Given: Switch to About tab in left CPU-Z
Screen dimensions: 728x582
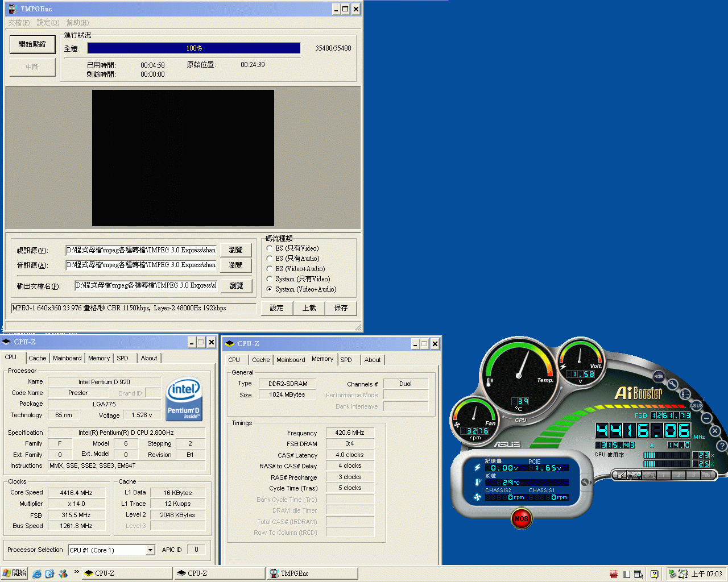Looking at the screenshot, I should 149,358.
